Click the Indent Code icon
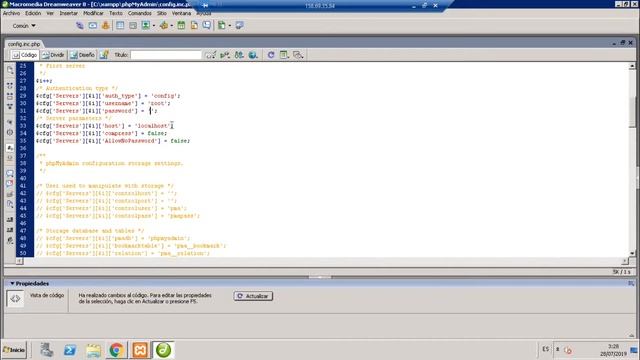This screenshot has width=640, height=360. (x=10, y=220)
